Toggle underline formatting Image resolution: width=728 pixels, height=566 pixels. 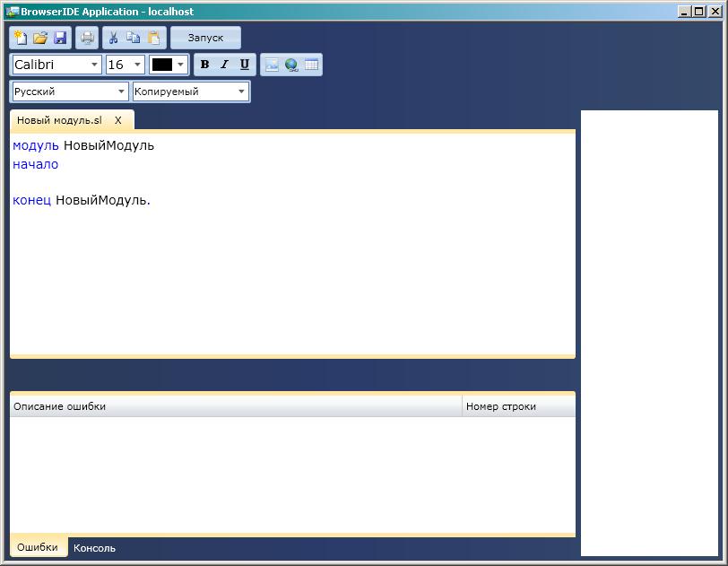coord(244,65)
